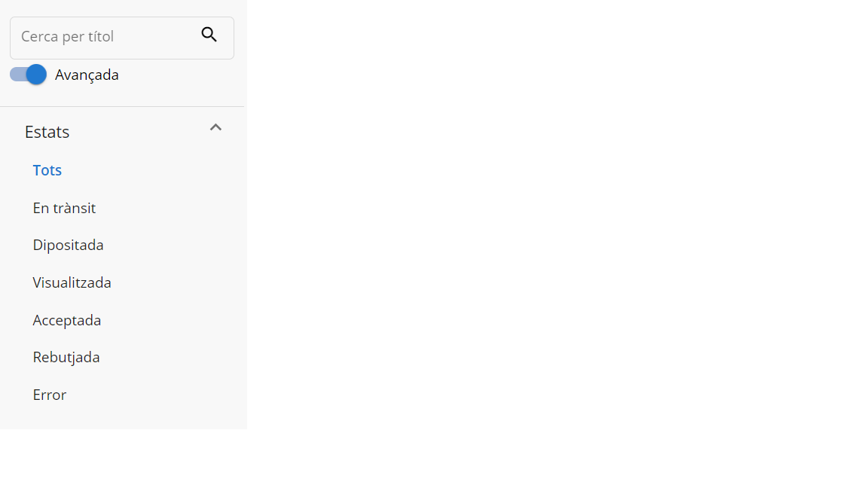Choose the Dipositada status filter
The height and width of the screenshot is (488, 868).
68,245
